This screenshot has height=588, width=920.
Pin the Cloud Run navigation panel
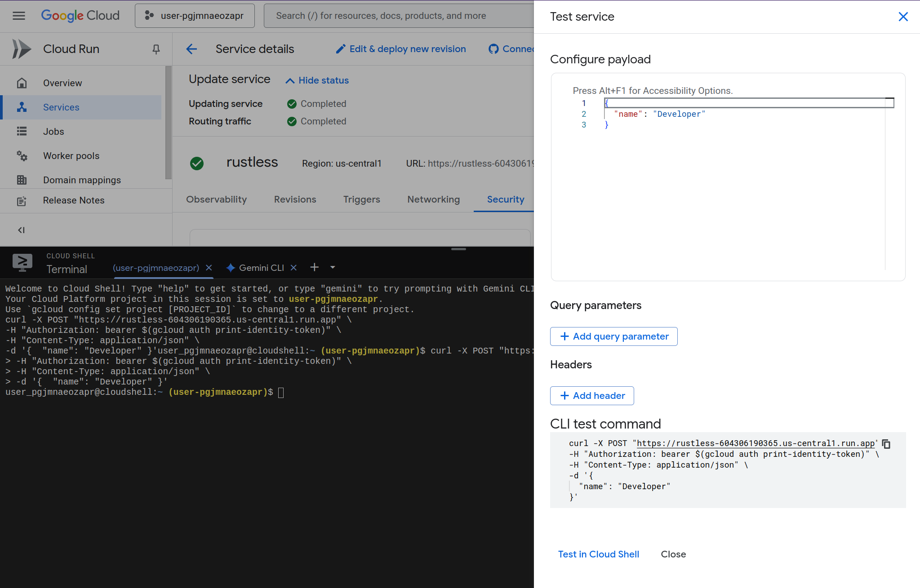[156, 49]
